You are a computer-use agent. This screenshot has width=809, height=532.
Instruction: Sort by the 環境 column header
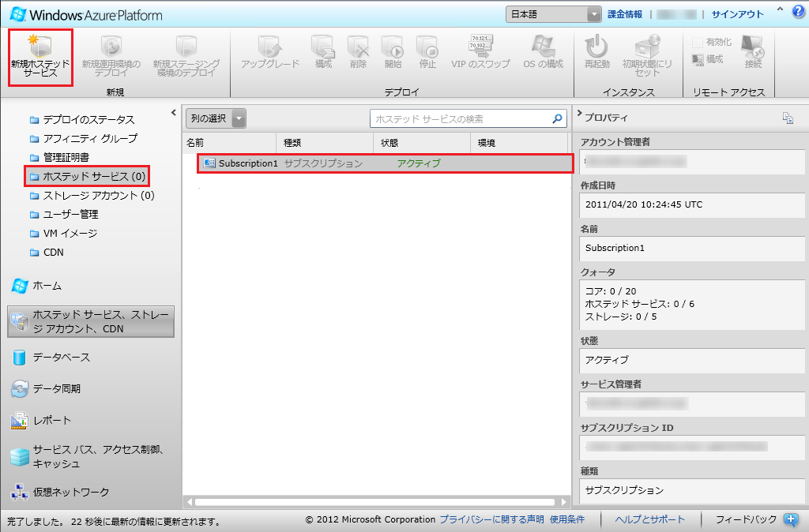click(x=519, y=143)
